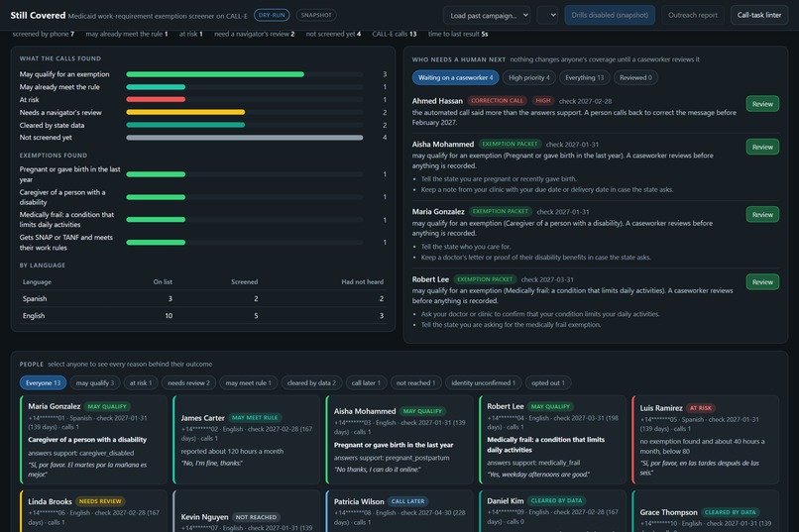The width and height of the screenshot is (799, 532).
Task: Click the AT RISK badge on Luis Ramirez's card
Action: [701, 408]
